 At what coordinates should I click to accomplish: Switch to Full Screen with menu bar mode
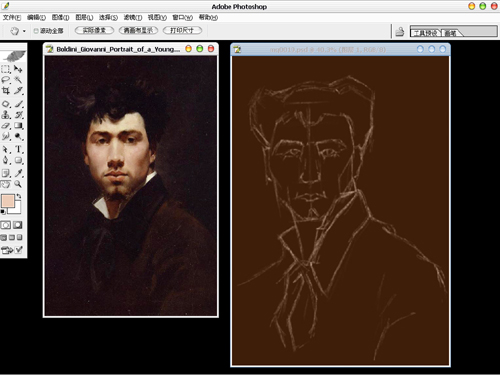coord(12,237)
